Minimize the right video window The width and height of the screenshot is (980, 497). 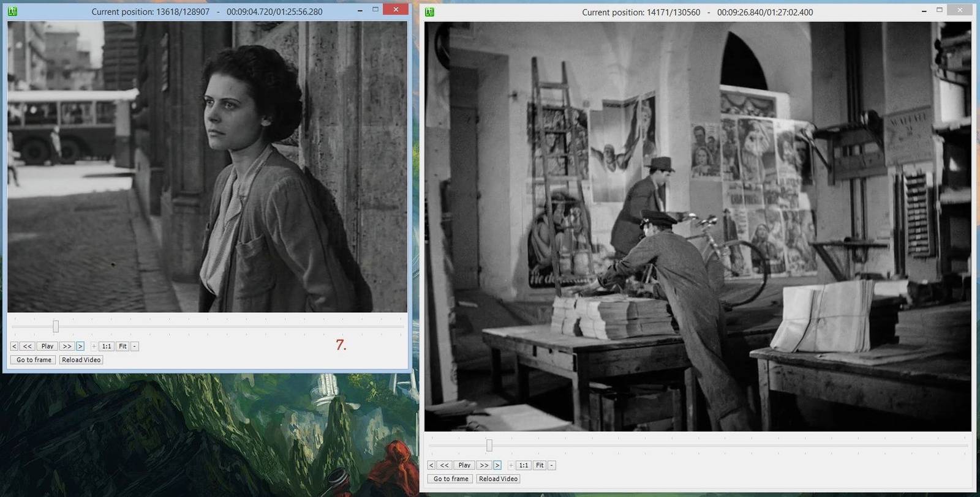click(x=924, y=10)
